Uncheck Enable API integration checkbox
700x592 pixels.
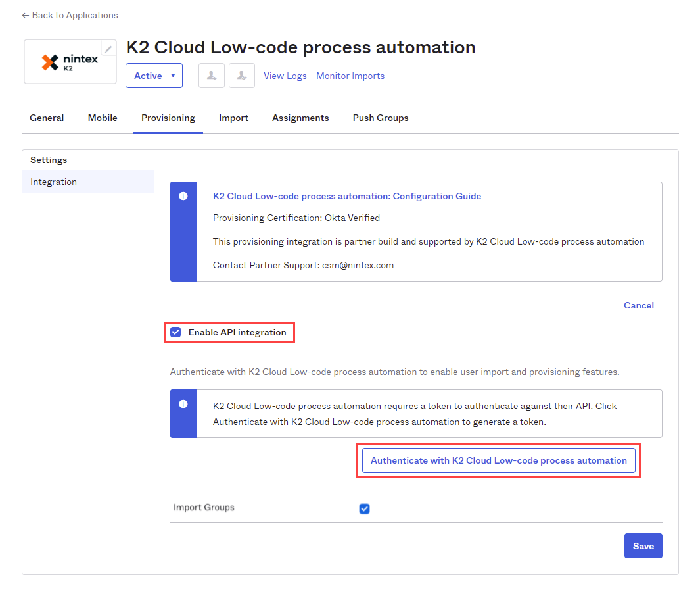175,332
